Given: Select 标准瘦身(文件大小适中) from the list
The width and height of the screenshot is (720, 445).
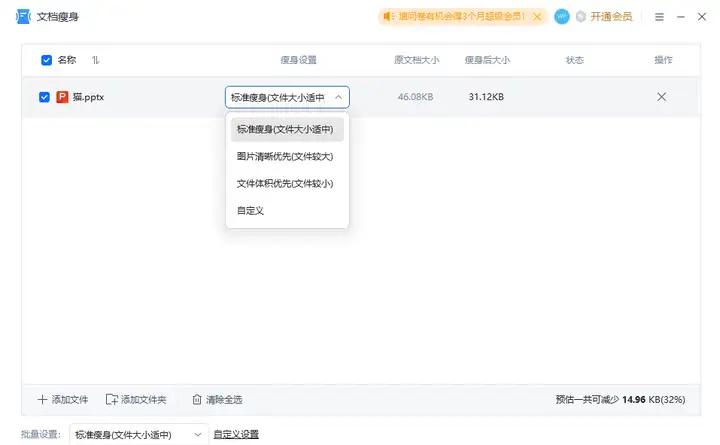Looking at the screenshot, I should pyautogui.click(x=287, y=129).
